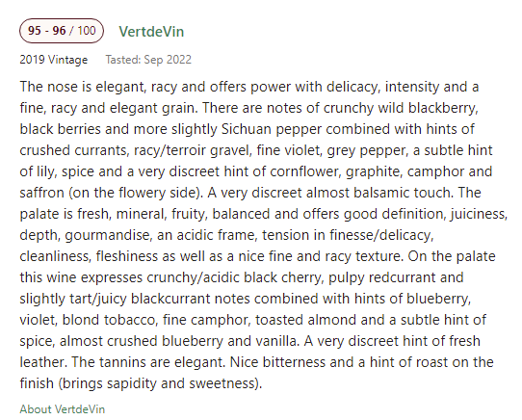Click the word 'cornflower' in the review
The width and height of the screenshot is (522, 420).
click(x=305, y=171)
